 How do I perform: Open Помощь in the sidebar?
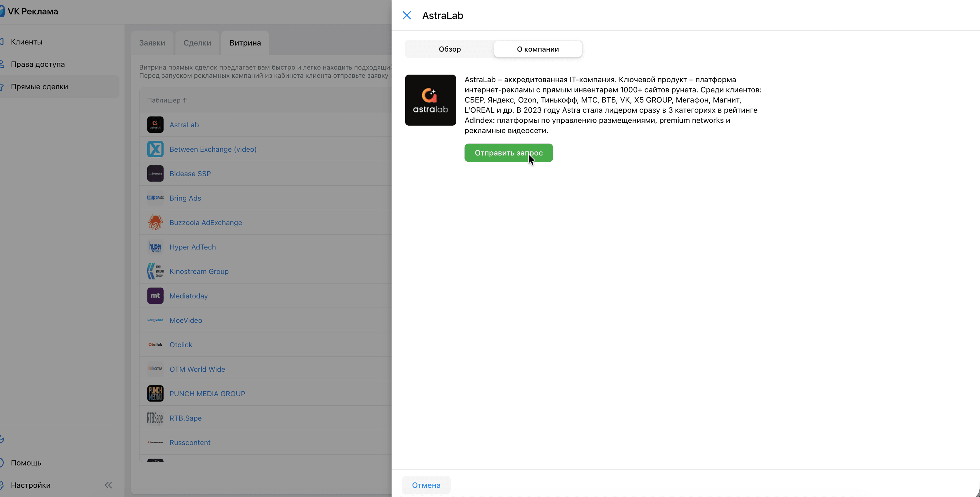click(x=26, y=463)
